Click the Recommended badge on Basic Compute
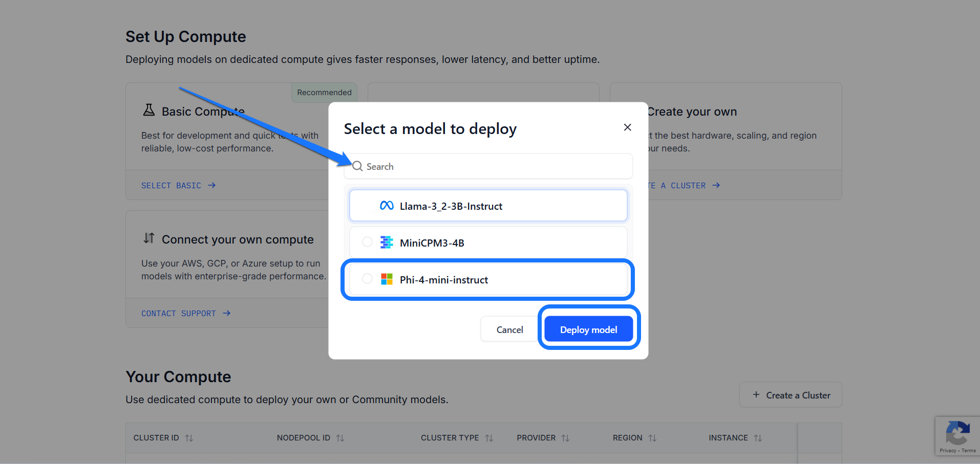 coord(324,93)
